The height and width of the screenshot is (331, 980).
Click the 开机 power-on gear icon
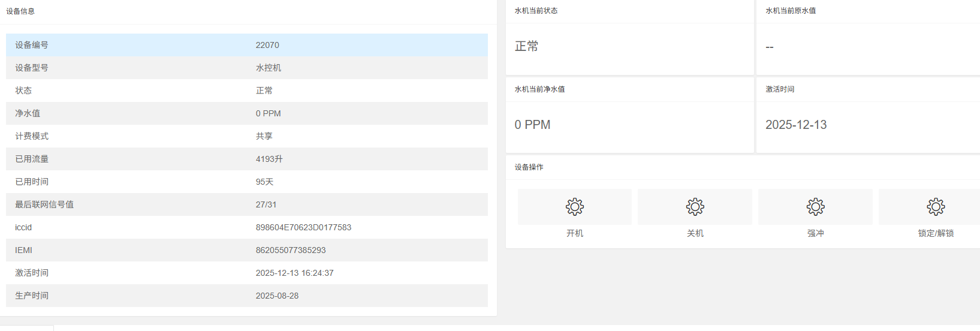[574, 207]
